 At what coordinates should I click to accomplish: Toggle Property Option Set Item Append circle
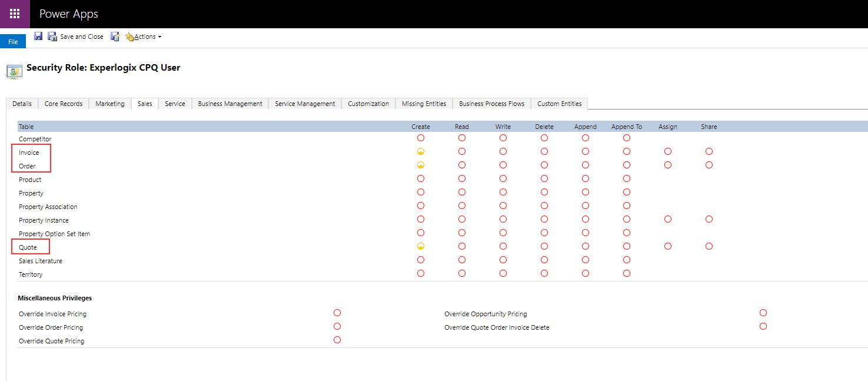[x=586, y=233]
